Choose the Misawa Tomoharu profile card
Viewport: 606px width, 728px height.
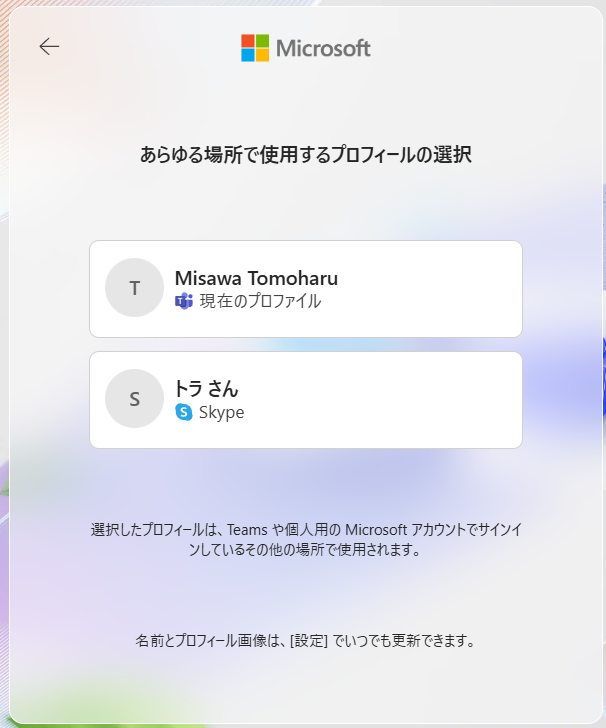pyautogui.click(x=306, y=289)
